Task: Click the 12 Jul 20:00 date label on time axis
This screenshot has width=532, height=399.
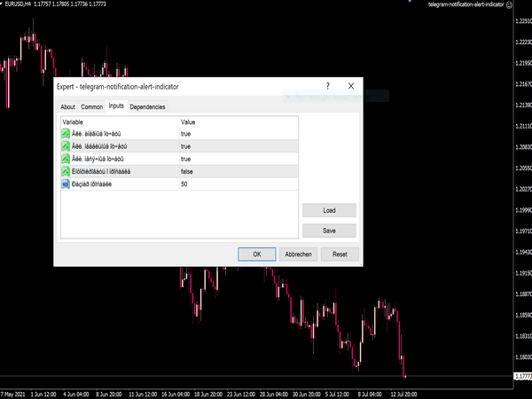Action: click(403, 395)
